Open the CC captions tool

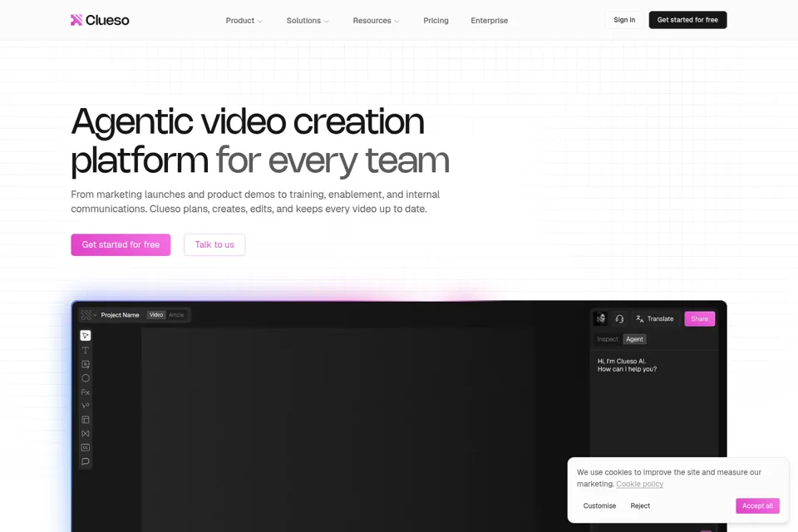(x=86, y=447)
